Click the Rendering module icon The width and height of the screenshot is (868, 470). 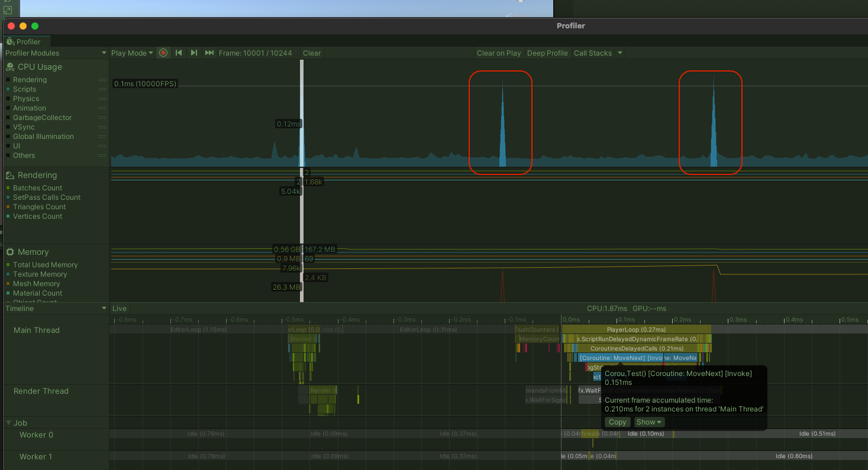click(x=9, y=175)
